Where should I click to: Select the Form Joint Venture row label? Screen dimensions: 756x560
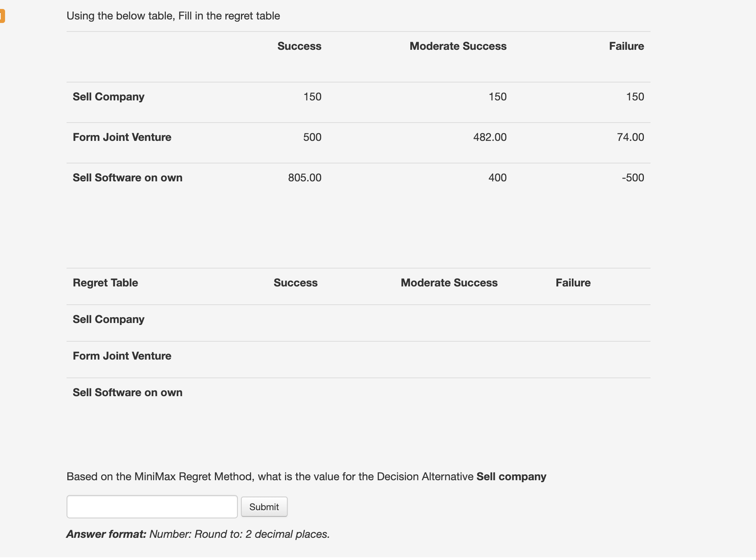point(122,137)
